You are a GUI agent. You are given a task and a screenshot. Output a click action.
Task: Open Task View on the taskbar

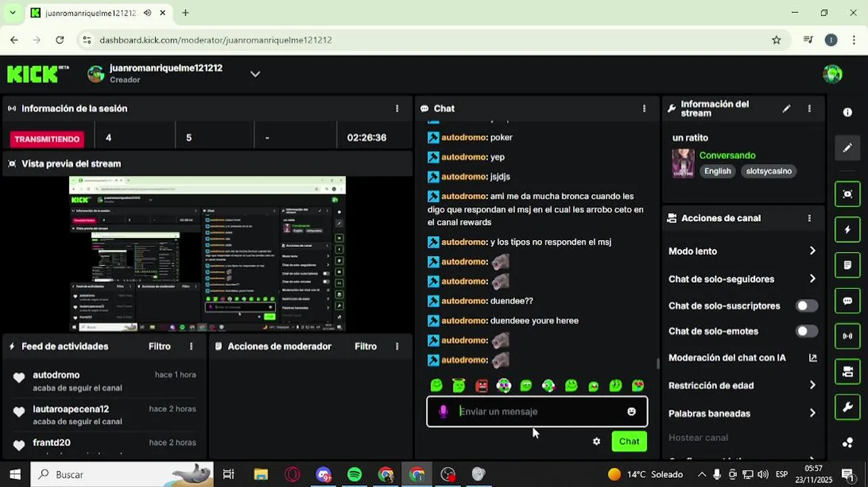coord(228,474)
